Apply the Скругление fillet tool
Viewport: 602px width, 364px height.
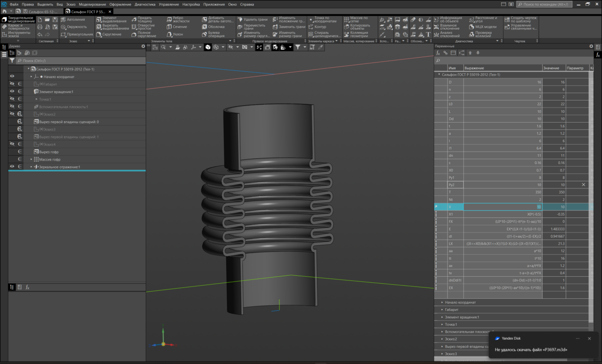click(109, 34)
